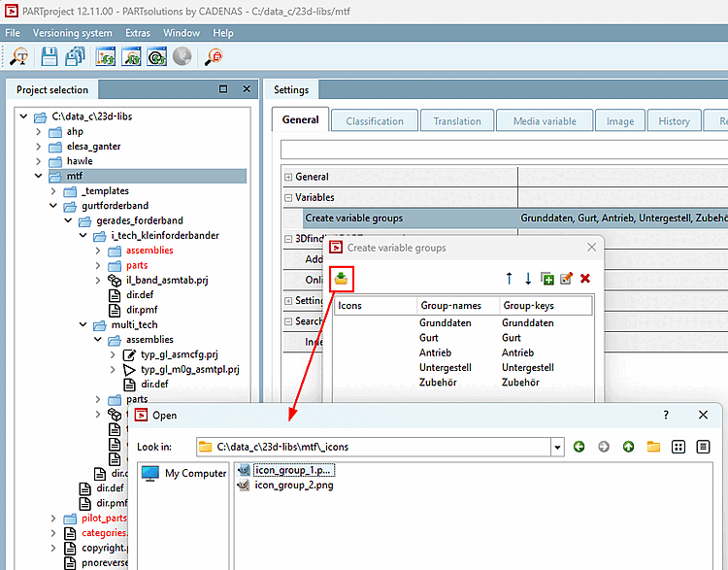Click the second project update toolbar icon
728x570 pixels.
pyautogui.click(x=131, y=56)
